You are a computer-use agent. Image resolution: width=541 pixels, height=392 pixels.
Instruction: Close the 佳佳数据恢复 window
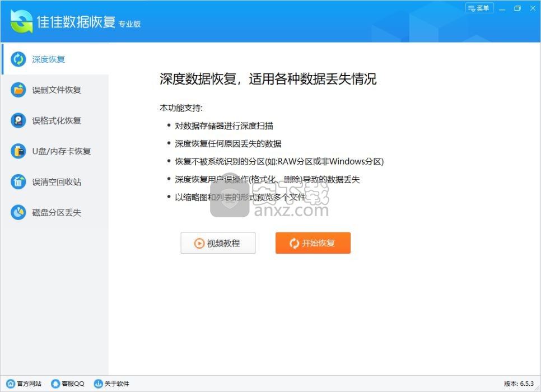(533, 8)
